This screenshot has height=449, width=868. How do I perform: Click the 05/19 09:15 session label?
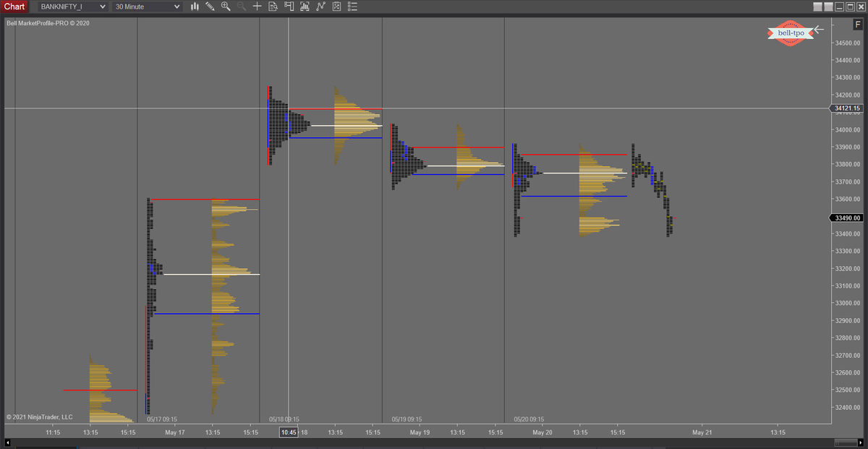407,419
